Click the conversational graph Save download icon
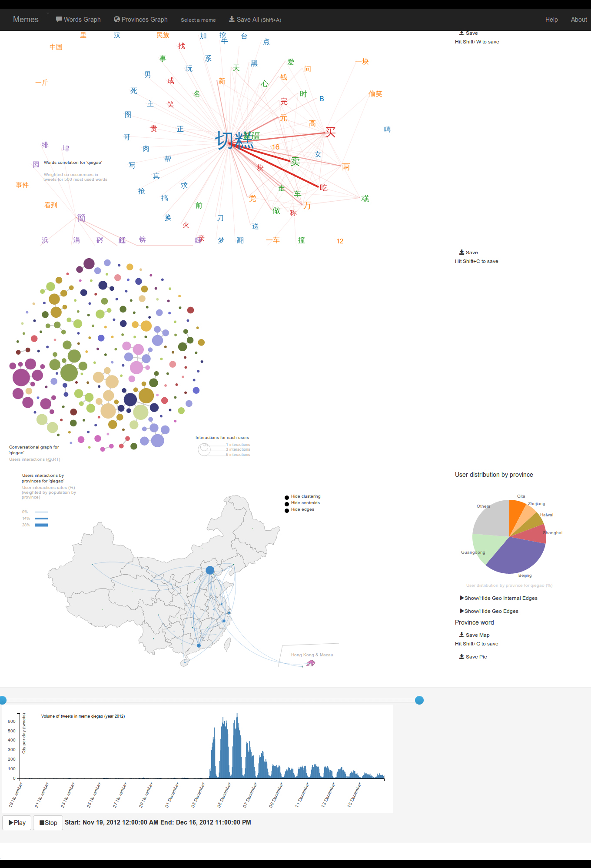 [x=462, y=252]
